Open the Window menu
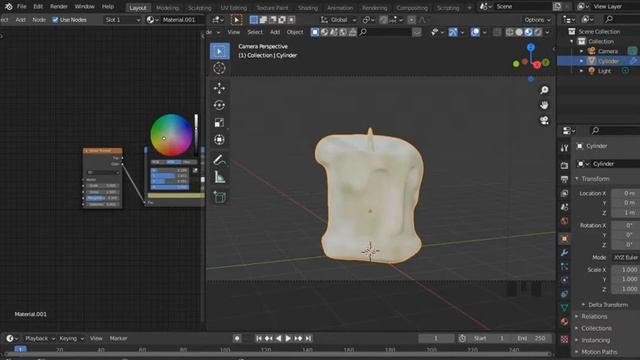Screen dimensions: 640x360 [x=84, y=7]
